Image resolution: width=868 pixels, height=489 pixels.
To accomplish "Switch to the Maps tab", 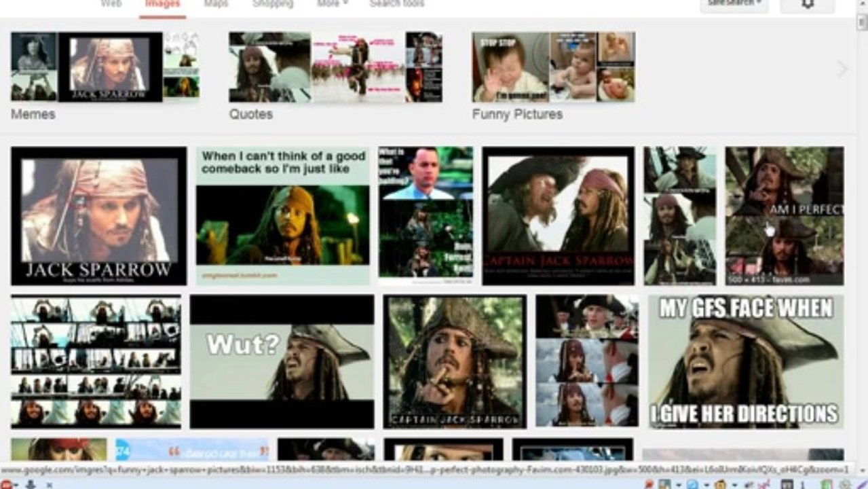I will tap(216, 3).
